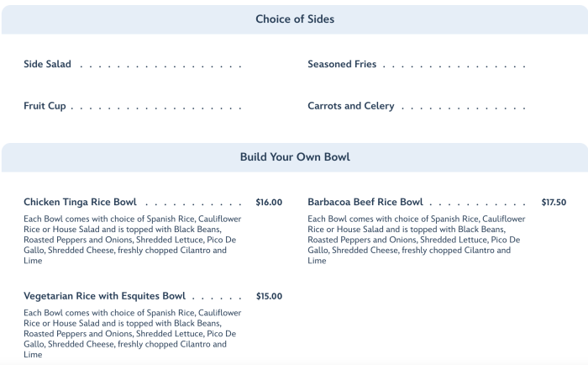Click the Build Your Own Bowl header

pos(294,157)
